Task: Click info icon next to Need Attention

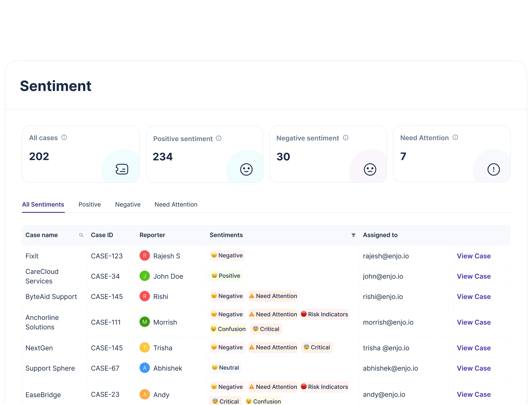Action: (455, 137)
